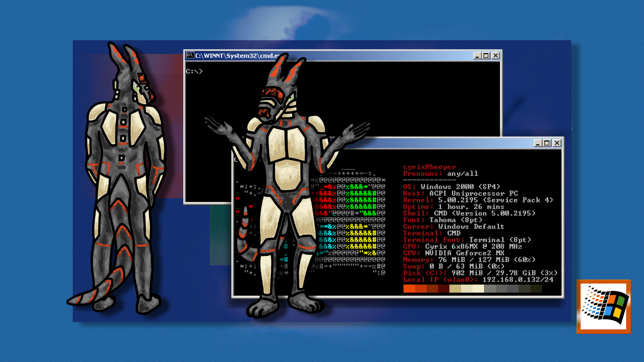Maximize the system info terminal window
Viewport: 644px width, 362px height.
547,143
